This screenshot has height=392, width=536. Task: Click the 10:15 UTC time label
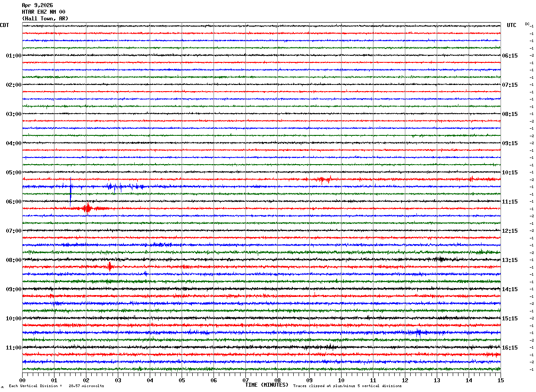point(510,173)
